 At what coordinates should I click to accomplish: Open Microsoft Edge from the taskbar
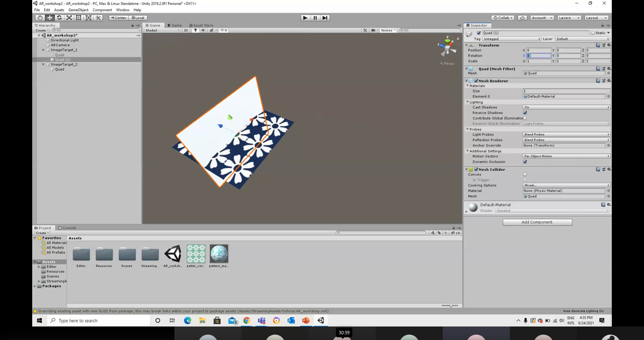tap(188, 320)
